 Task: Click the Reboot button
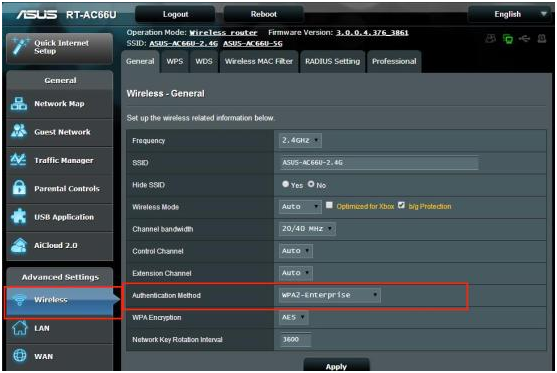tap(264, 14)
